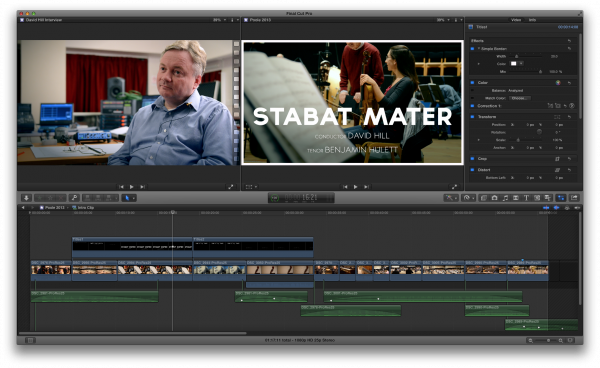Open Correction 1 color board circle icon
This screenshot has height=368, width=600.
tap(572, 106)
